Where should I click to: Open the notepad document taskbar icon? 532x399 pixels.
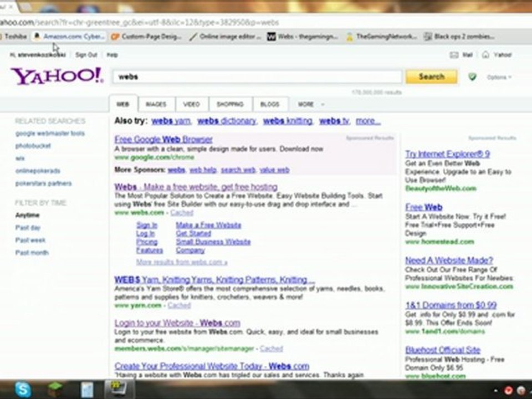(86, 390)
